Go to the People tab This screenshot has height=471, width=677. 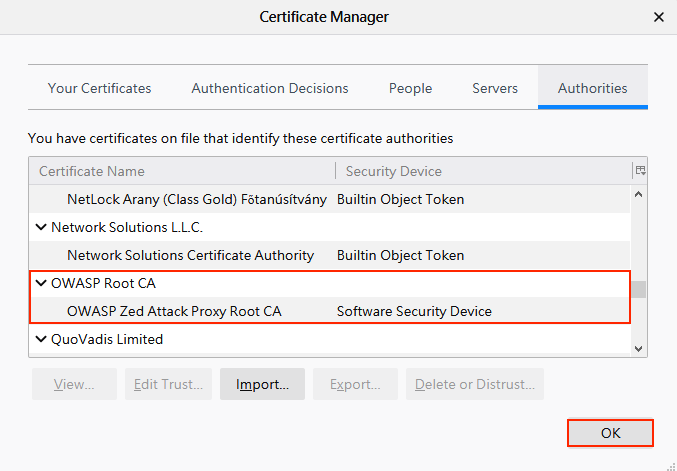pyautogui.click(x=410, y=88)
